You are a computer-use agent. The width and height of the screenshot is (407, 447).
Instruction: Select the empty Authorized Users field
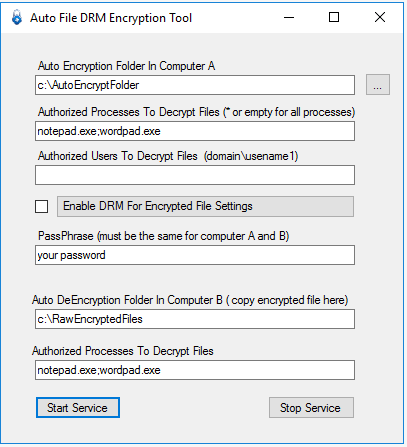point(195,175)
